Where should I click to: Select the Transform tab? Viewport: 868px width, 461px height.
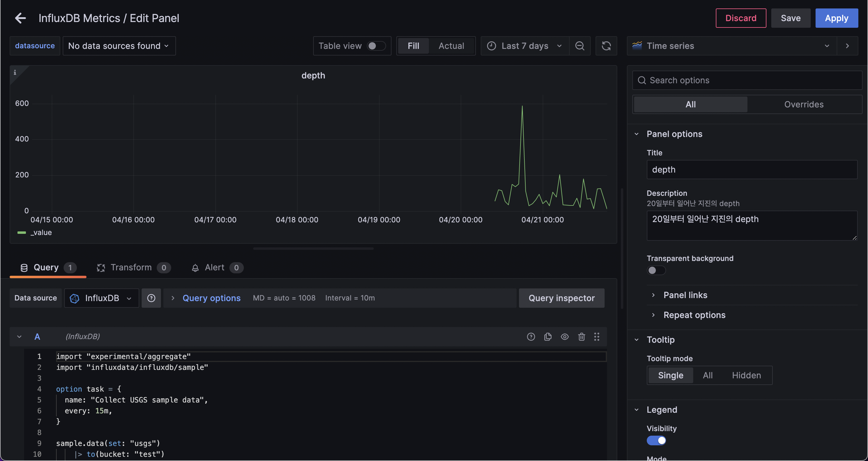click(x=131, y=267)
